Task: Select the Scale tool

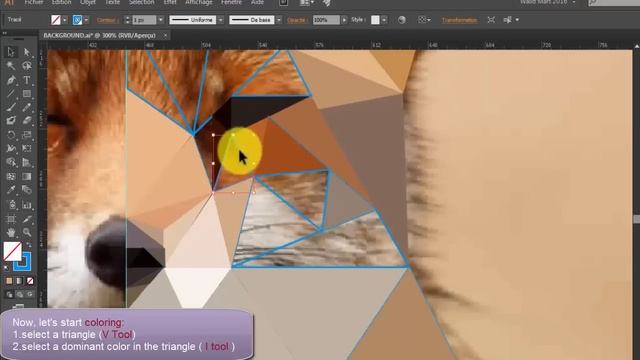Action: click(x=27, y=135)
